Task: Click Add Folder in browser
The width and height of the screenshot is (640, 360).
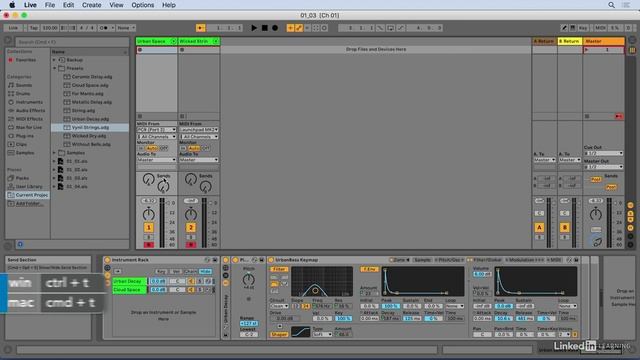Action: click(x=29, y=203)
